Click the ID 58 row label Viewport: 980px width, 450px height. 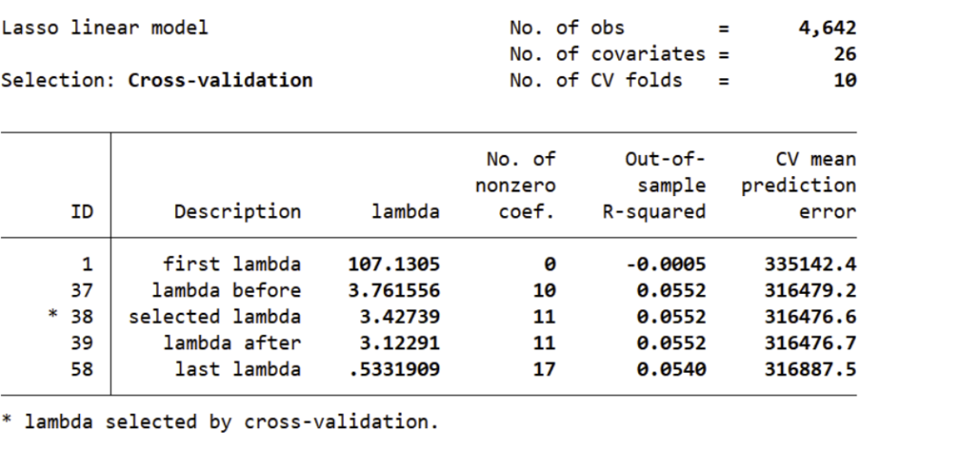coord(82,369)
